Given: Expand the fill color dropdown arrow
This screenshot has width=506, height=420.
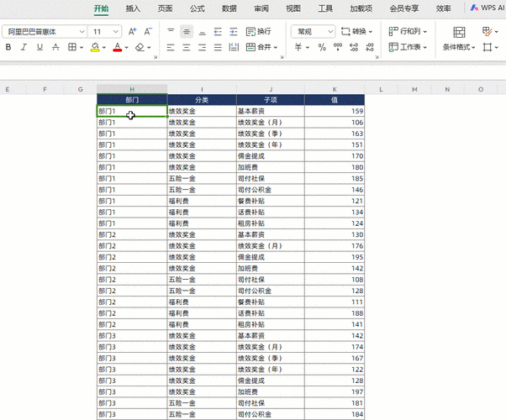Looking at the screenshot, I should point(104,47).
